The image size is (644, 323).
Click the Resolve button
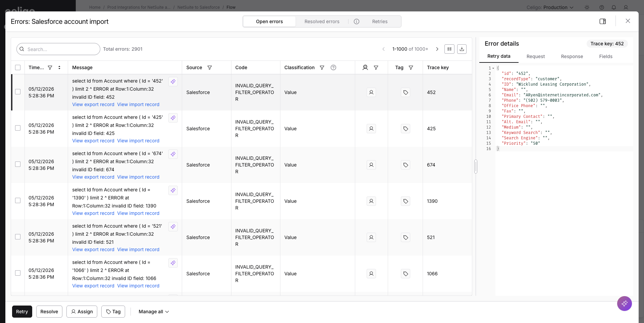coord(49,312)
